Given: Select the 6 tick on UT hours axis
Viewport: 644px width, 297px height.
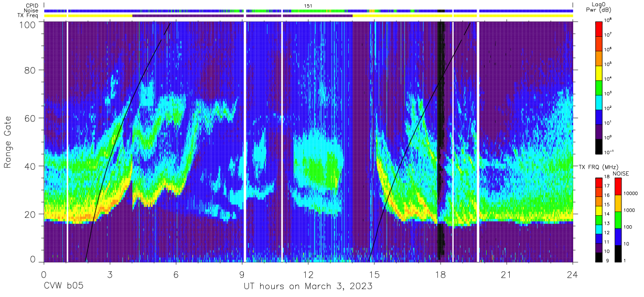Looking at the screenshot, I should [176, 274].
